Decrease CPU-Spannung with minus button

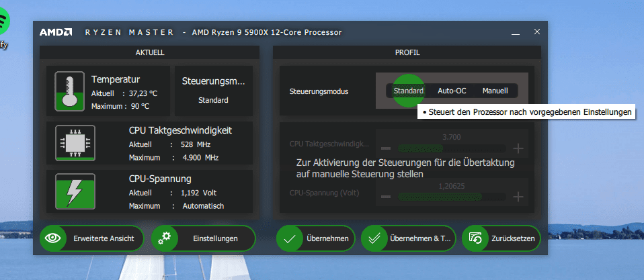pyautogui.click(x=386, y=197)
